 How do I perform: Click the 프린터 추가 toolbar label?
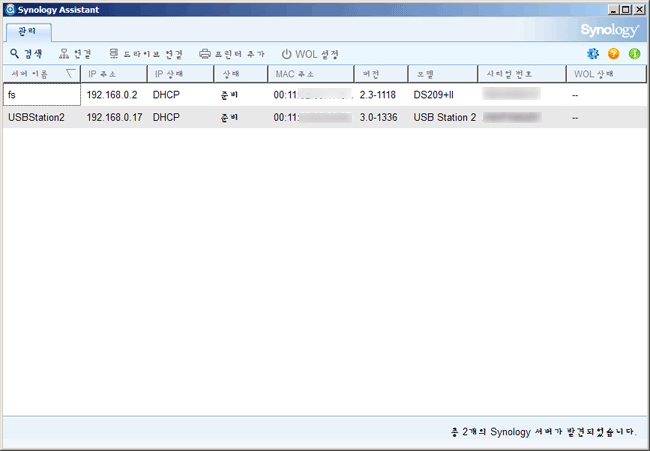[239, 54]
